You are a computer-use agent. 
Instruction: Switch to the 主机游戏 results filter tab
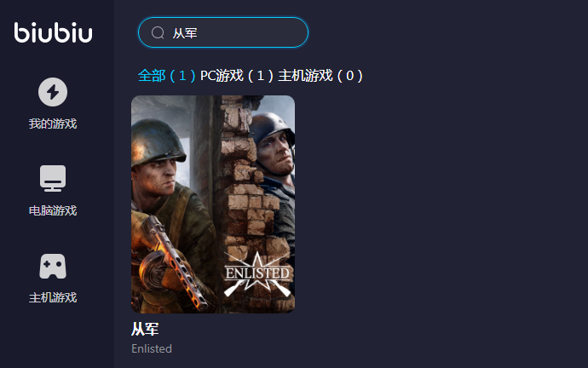point(320,76)
